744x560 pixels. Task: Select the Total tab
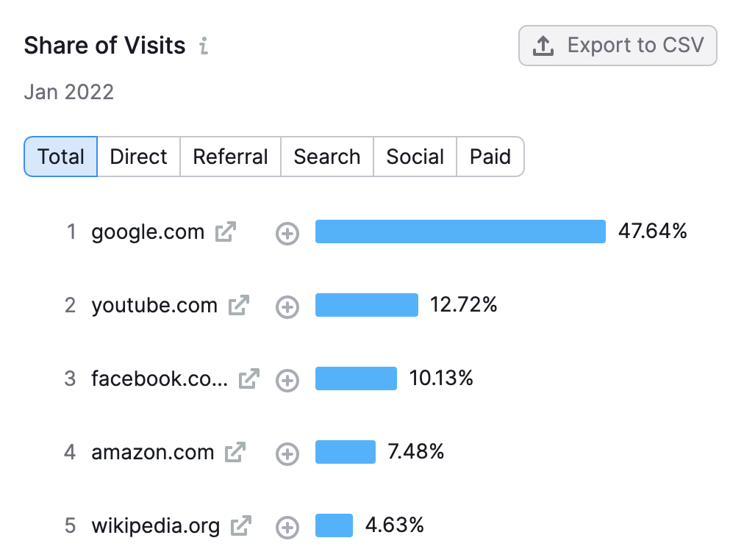[61, 157]
